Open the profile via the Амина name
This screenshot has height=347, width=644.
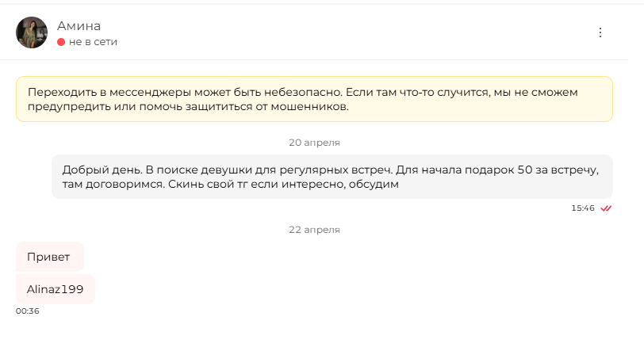[79, 26]
